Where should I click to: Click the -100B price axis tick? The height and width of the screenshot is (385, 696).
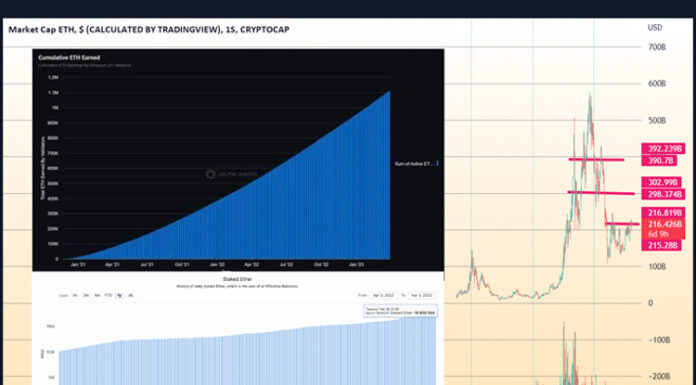pos(658,340)
